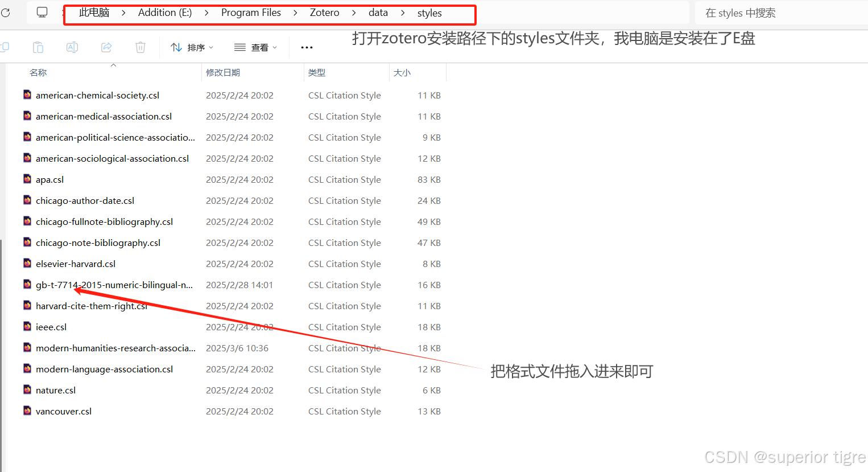Click styles in breadcrumb path
Viewport: 868px width, 472px height.
(429, 13)
